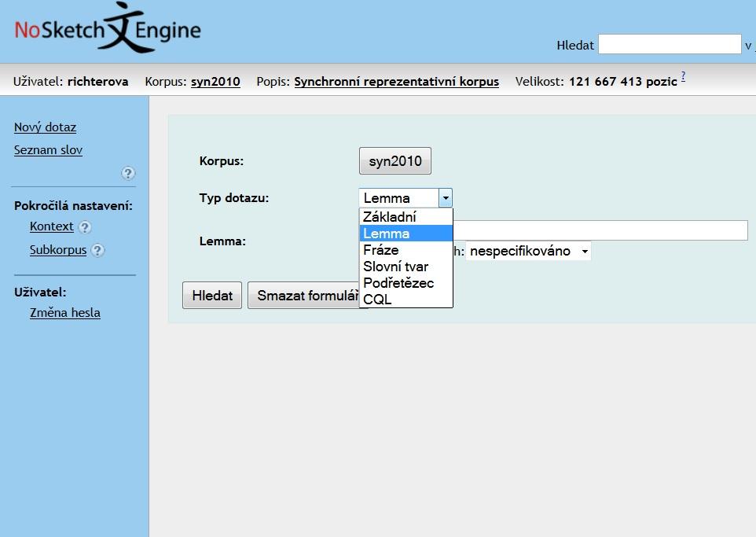756x537 pixels.
Task: Open Seznam slov link
Action: coord(48,150)
